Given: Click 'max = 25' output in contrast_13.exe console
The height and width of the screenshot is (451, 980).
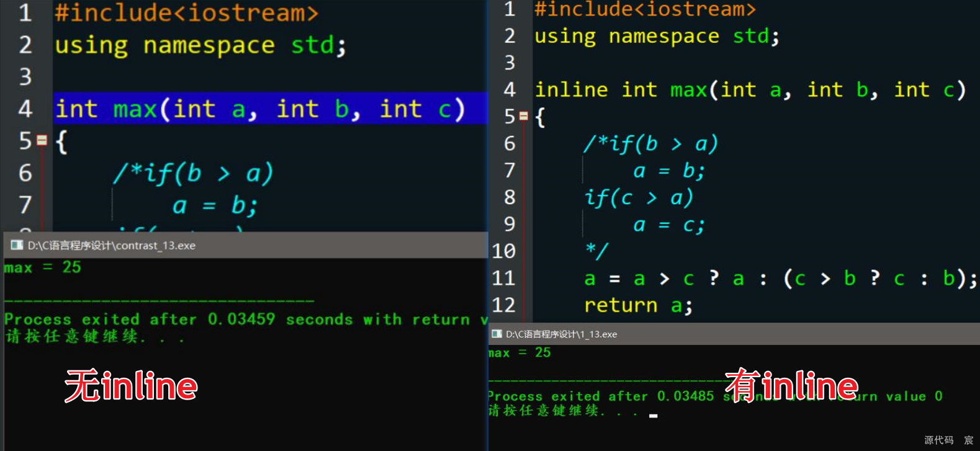Looking at the screenshot, I should pyautogui.click(x=42, y=267).
